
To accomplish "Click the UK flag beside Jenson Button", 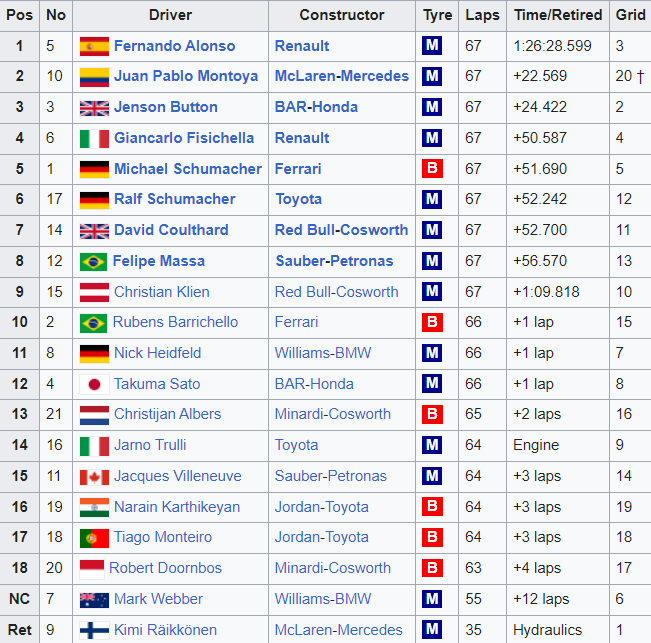I will (94, 108).
